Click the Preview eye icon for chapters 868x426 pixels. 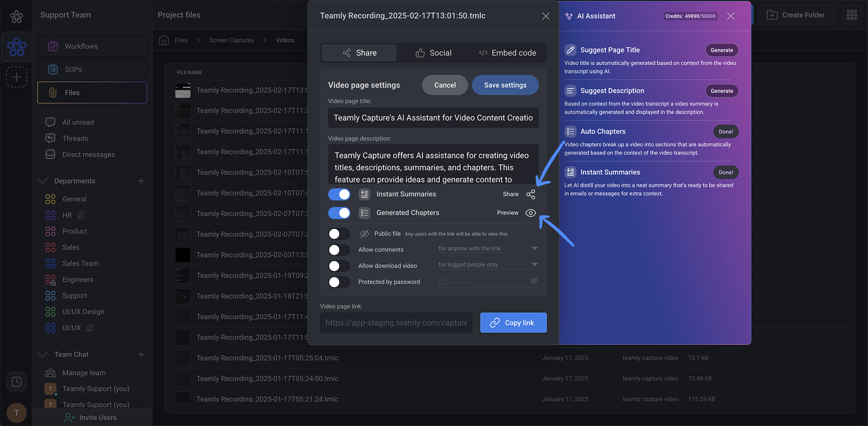tap(531, 213)
